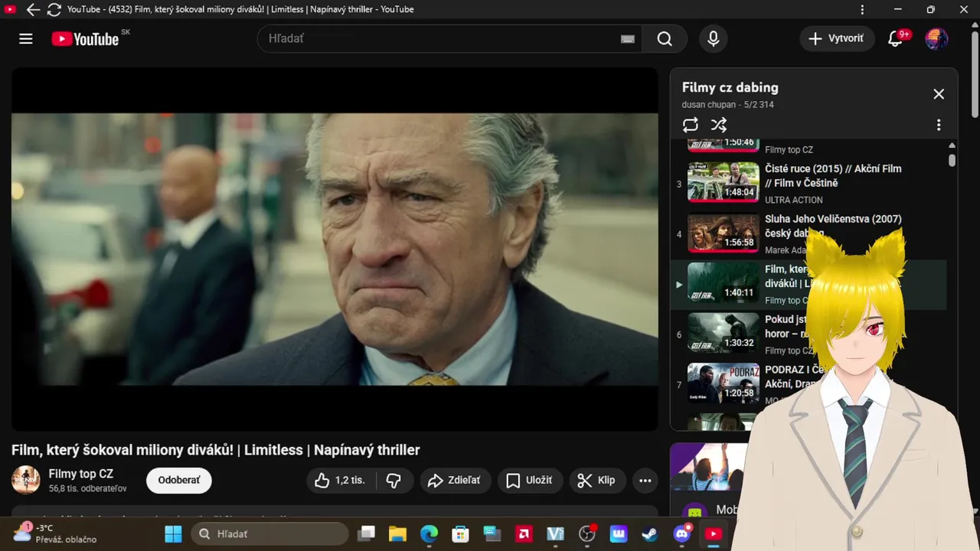Open Filmy top CZ channel avatar
980x551 pixels.
tap(26, 480)
